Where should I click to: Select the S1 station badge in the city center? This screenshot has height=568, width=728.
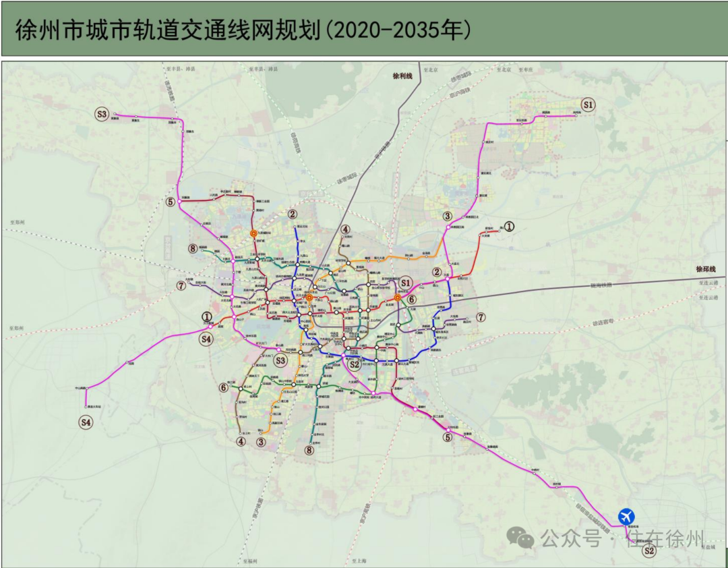point(405,283)
